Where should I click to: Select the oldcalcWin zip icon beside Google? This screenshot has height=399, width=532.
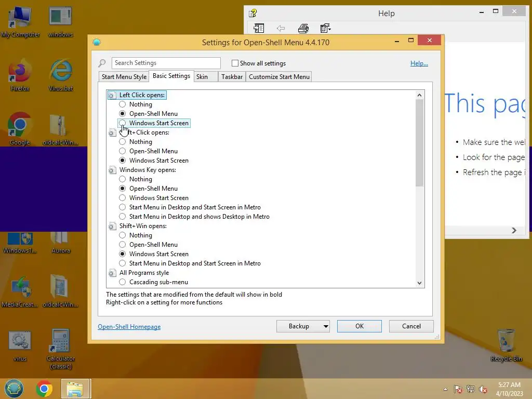click(x=60, y=129)
